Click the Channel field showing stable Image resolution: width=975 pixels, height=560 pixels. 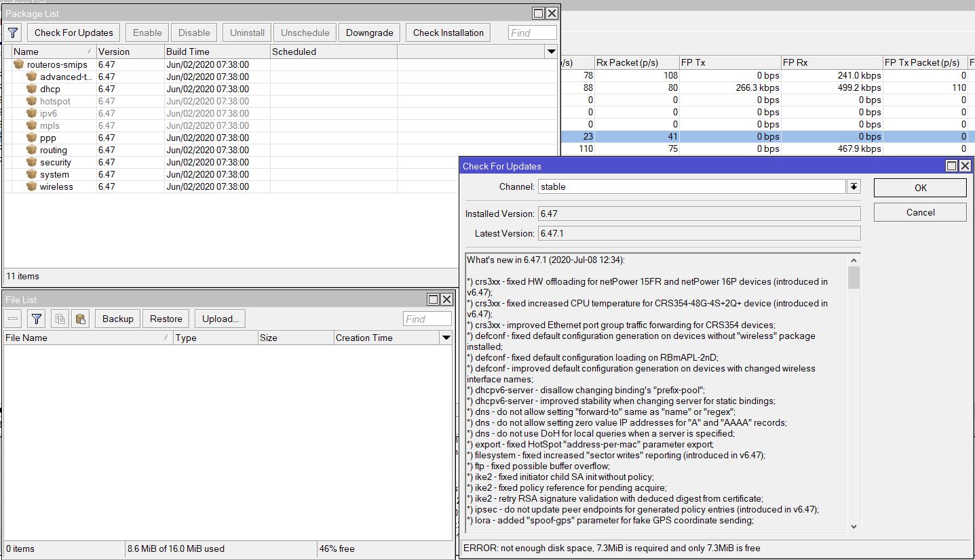pyautogui.click(x=692, y=186)
